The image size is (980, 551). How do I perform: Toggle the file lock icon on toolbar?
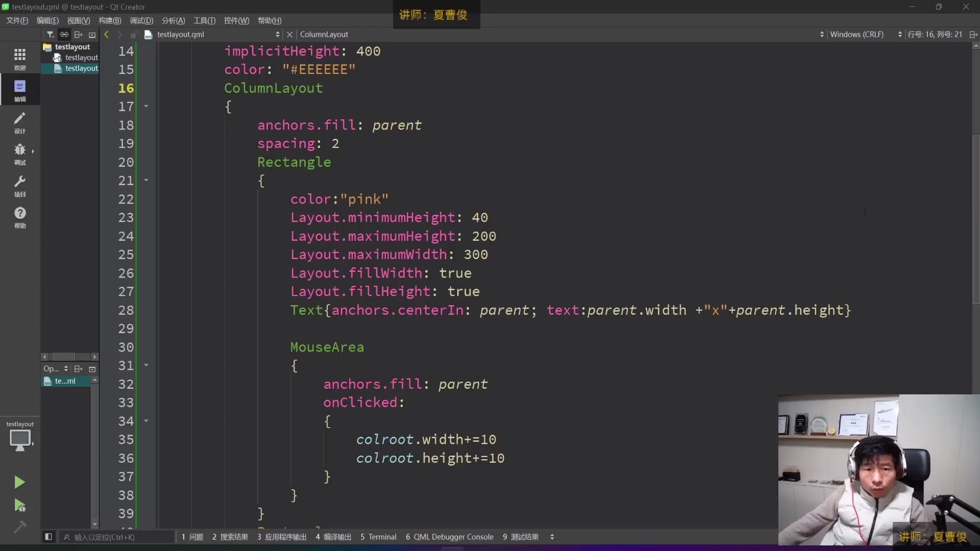click(134, 34)
